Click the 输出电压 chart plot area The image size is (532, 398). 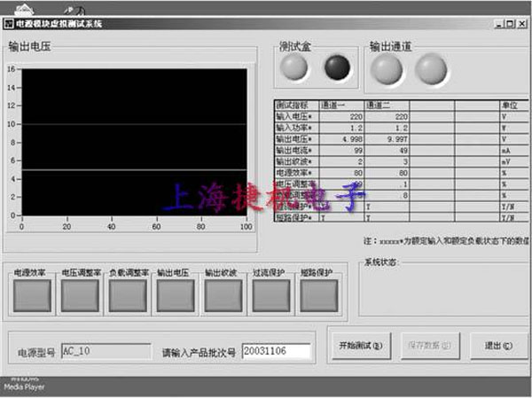point(135,142)
